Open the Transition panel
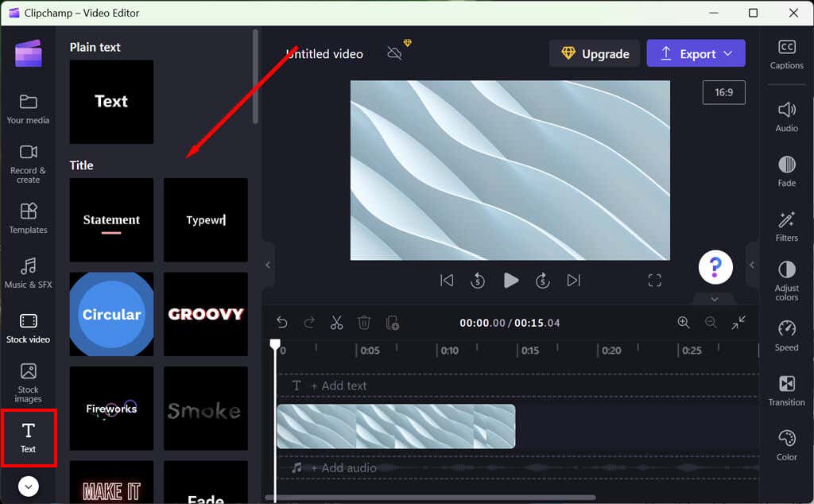Screen dimensions: 814x504 tap(786, 391)
